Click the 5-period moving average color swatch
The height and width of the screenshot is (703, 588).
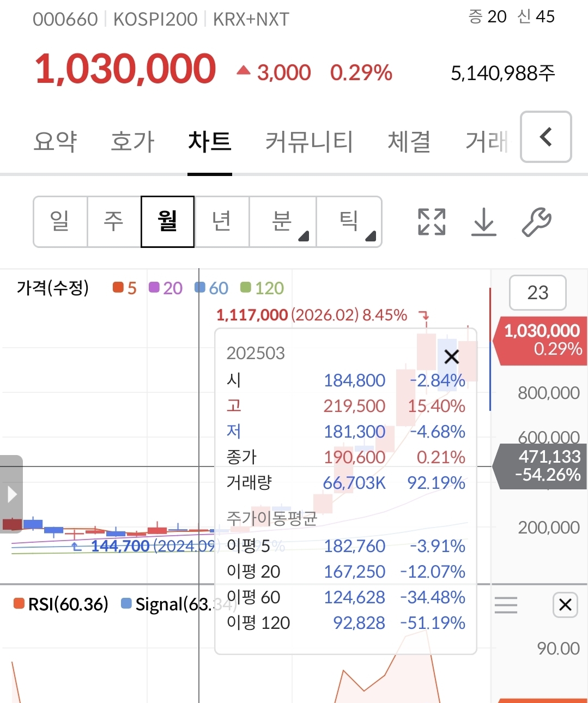(x=118, y=287)
